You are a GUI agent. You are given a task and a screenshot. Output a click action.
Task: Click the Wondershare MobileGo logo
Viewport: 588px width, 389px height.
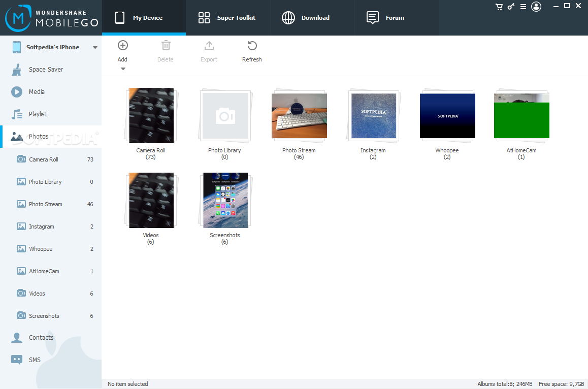(x=51, y=18)
